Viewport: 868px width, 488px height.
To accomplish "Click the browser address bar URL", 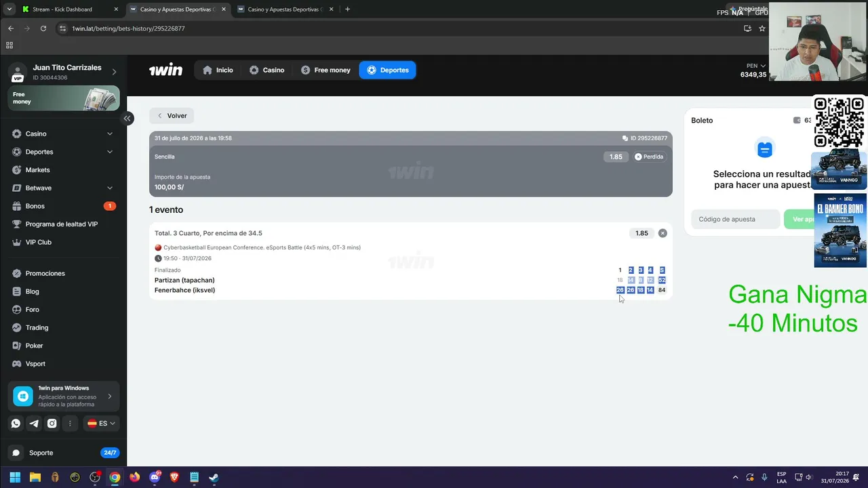I will pyautogui.click(x=129, y=28).
